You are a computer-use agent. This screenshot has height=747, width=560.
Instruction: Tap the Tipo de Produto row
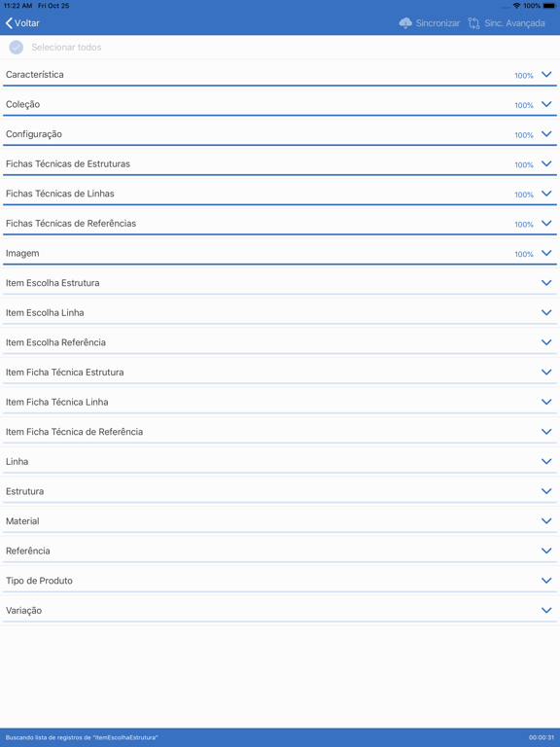(x=280, y=581)
